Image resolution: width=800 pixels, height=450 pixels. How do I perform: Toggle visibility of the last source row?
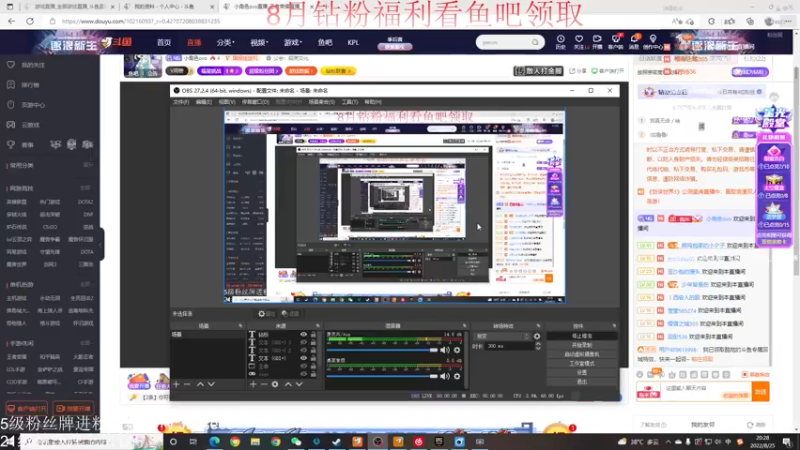click(304, 374)
